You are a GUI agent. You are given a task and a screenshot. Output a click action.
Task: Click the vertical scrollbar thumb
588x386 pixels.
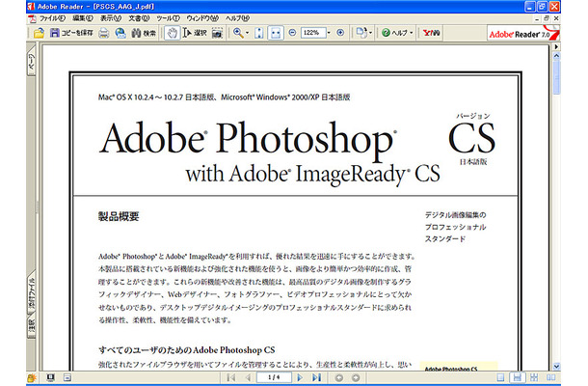[556, 77]
